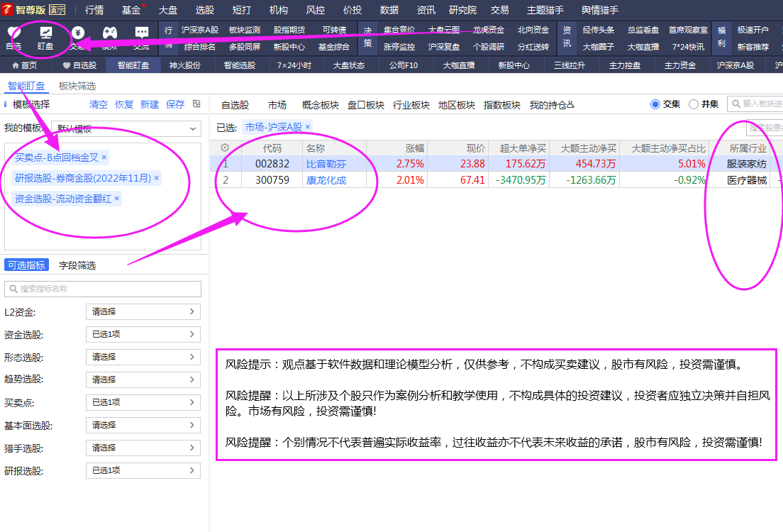783x532 pixels.
Task: Switch to the 字段筛选 tab
Action: (77, 265)
